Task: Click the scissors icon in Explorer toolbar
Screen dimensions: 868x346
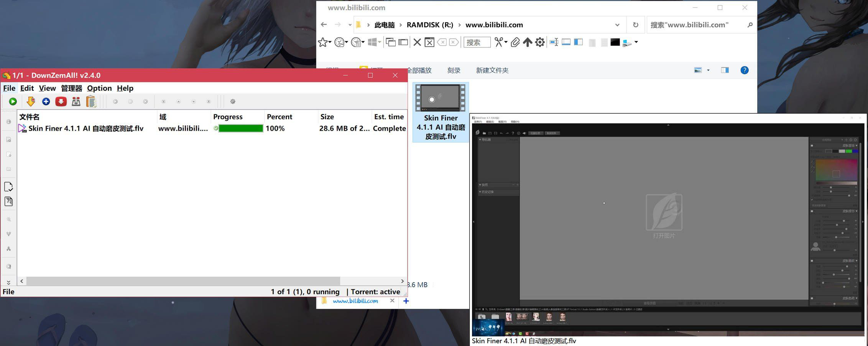Action: (x=499, y=42)
